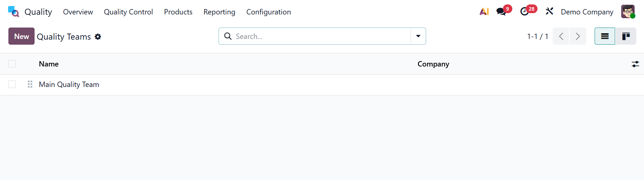
Task: Open the Quality Teams gear actions menu
Action: pyautogui.click(x=98, y=37)
